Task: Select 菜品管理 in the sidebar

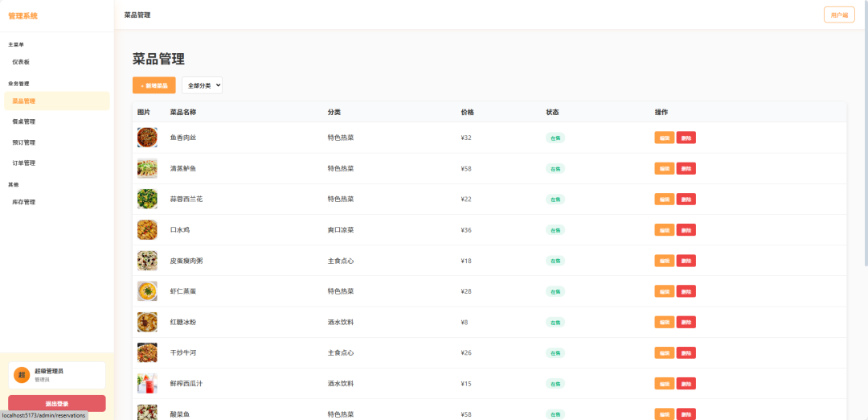Action: coord(56,101)
